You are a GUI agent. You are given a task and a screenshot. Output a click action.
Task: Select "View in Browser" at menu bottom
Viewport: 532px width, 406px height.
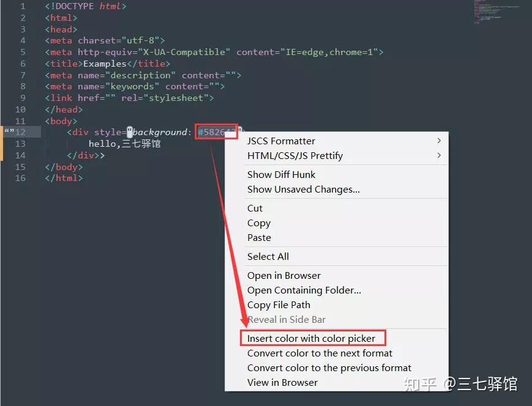[282, 382]
